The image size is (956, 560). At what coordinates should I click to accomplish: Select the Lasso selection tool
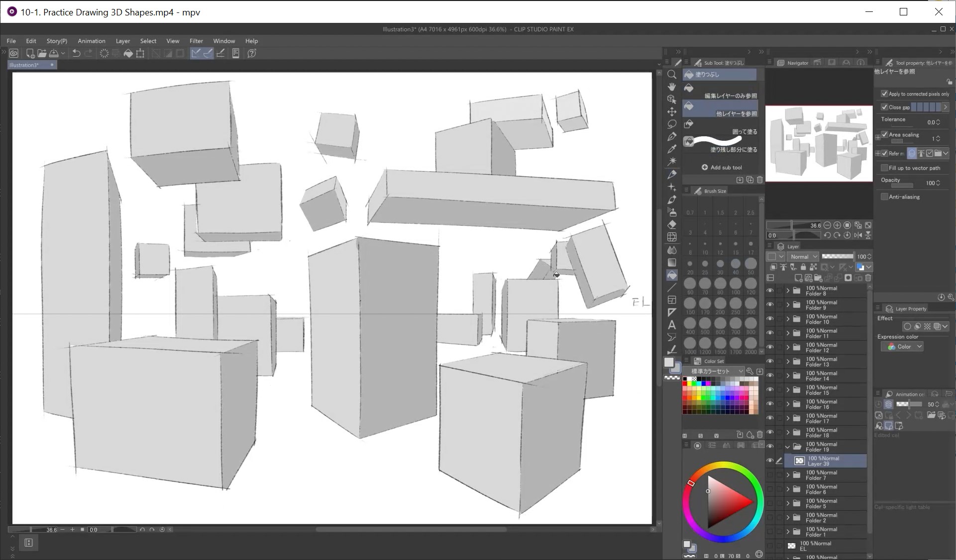672,124
